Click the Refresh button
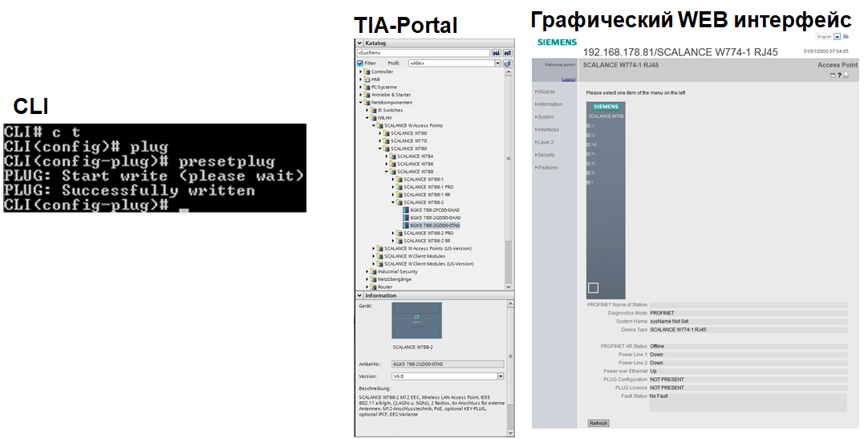868x439 pixels. point(598,424)
